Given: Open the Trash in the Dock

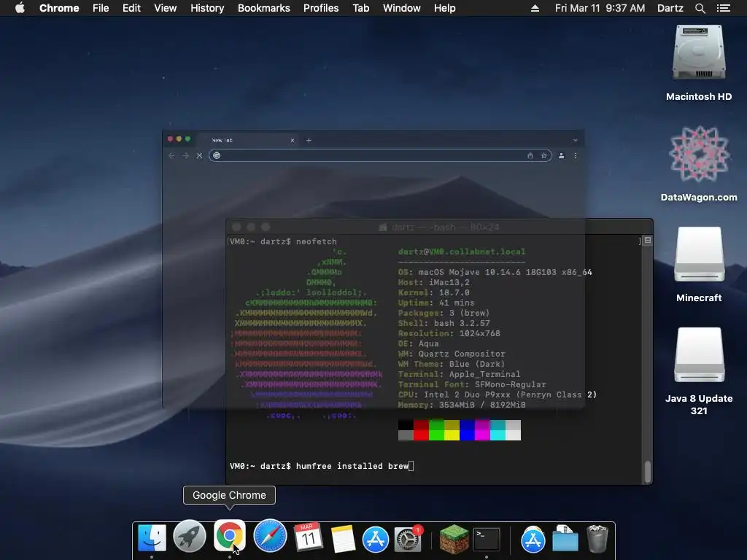Looking at the screenshot, I should (597, 539).
